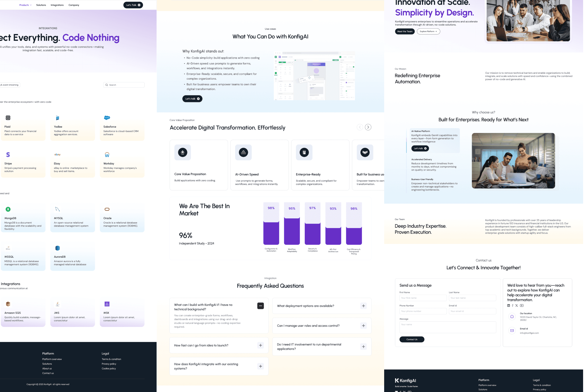Expand 'What deployment options are available?' question

[x=364, y=306]
